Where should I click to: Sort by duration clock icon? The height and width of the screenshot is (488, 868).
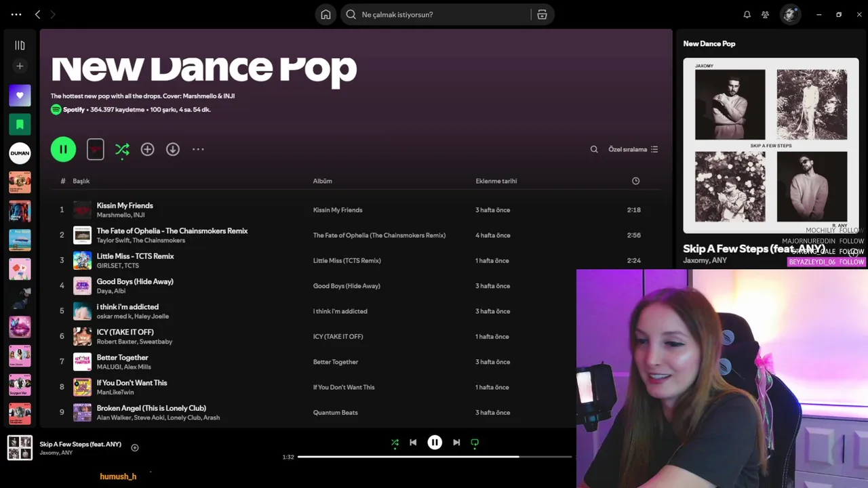click(x=635, y=181)
